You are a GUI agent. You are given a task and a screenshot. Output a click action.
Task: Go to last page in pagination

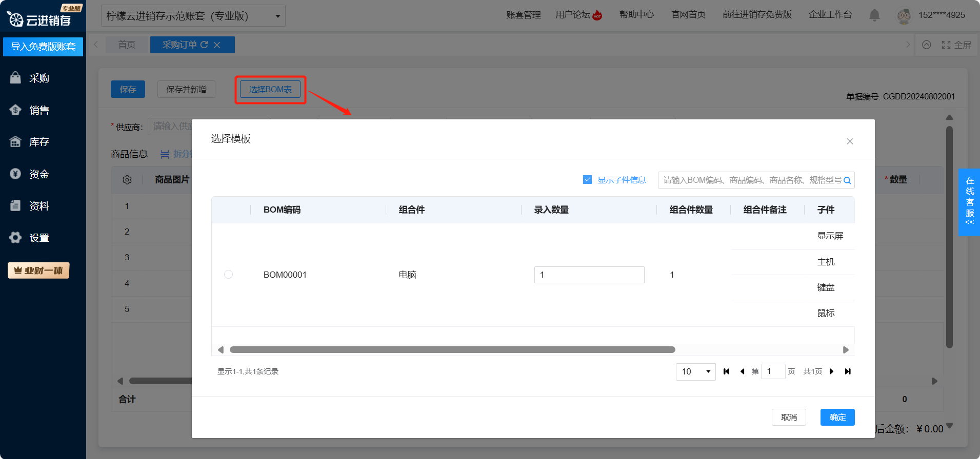tap(848, 371)
